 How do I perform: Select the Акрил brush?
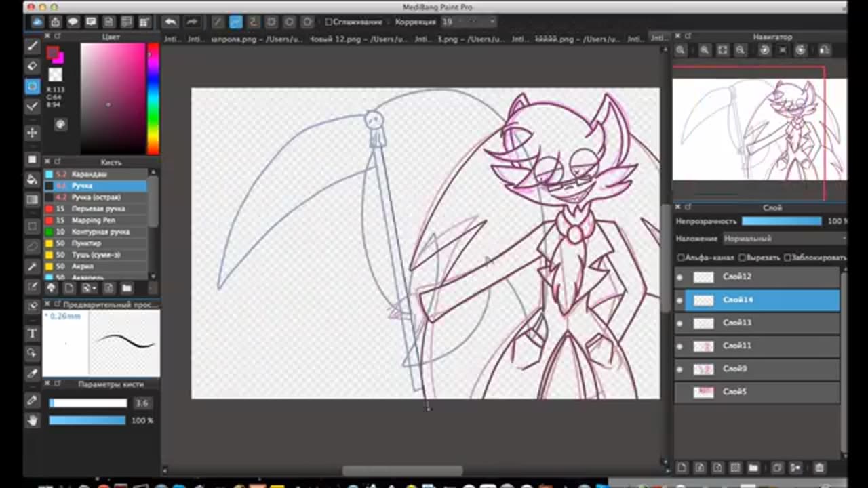coord(96,266)
